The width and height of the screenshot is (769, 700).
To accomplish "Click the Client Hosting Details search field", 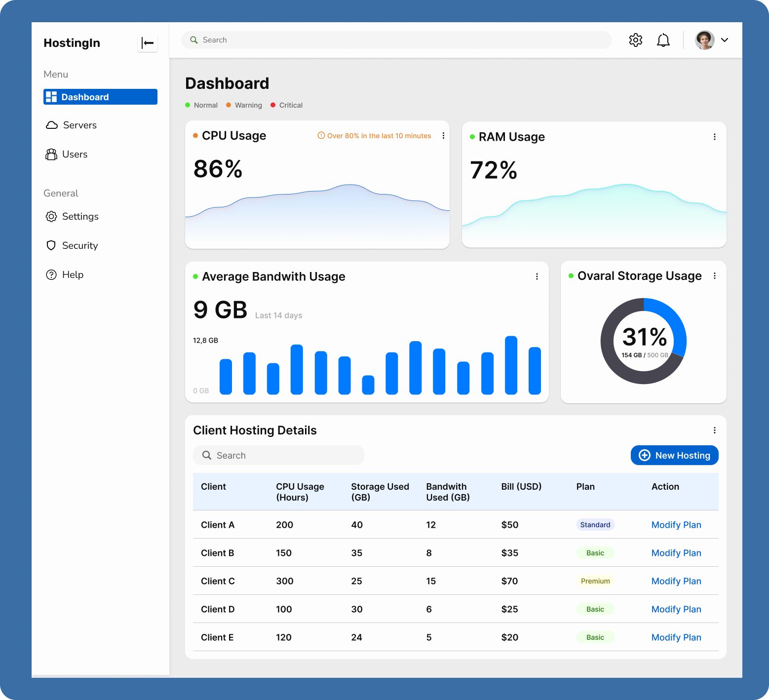I will pyautogui.click(x=278, y=455).
